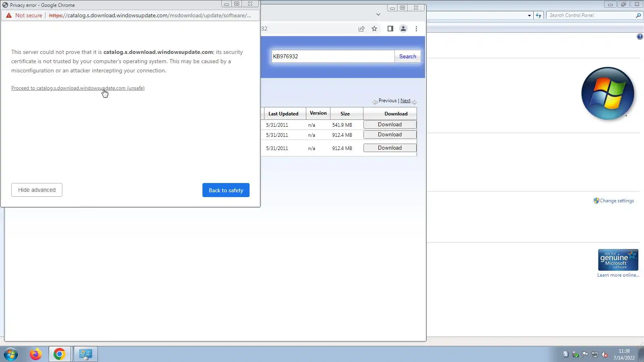The image size is (644, 362).
Task: Sort by Last Updated column header
Action: coord(283,114)
